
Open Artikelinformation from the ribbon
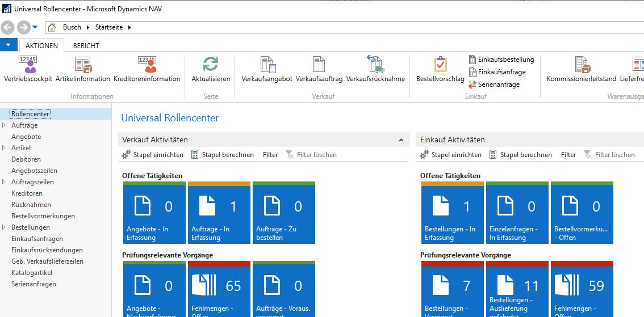82,70
